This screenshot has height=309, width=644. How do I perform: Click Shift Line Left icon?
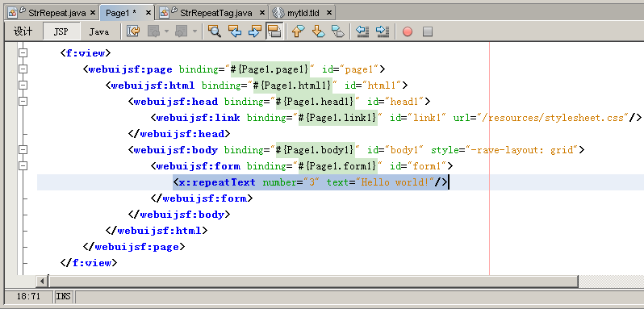(362, 31)
